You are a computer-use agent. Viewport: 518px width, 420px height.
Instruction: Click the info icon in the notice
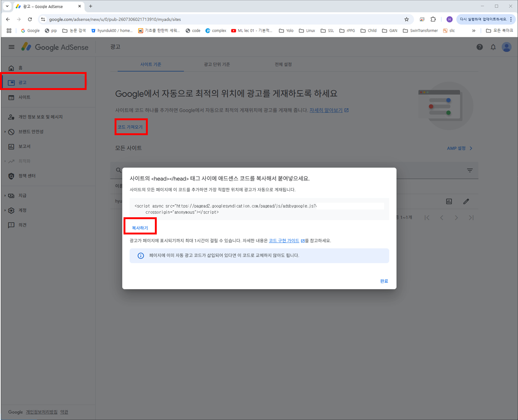(141, 256)
